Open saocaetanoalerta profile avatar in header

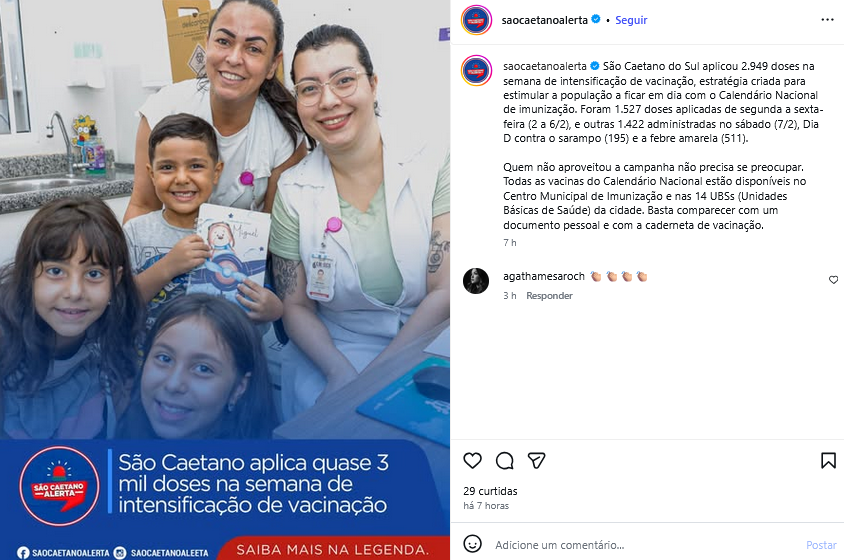pyautogui.click(x=476, y=20)
